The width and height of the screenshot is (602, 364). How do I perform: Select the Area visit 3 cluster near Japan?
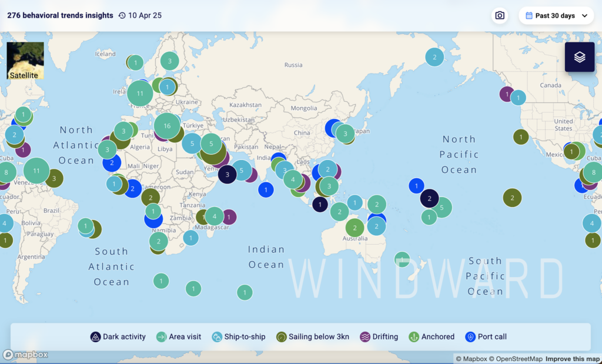click(345, 133)
